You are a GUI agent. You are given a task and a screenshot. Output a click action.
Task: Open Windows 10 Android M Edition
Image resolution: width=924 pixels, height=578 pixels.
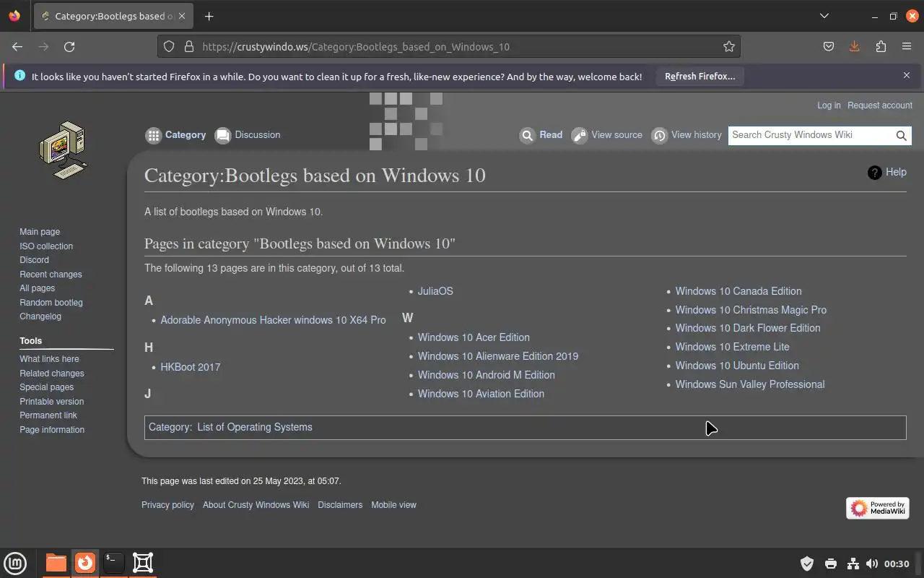[487, 375]
